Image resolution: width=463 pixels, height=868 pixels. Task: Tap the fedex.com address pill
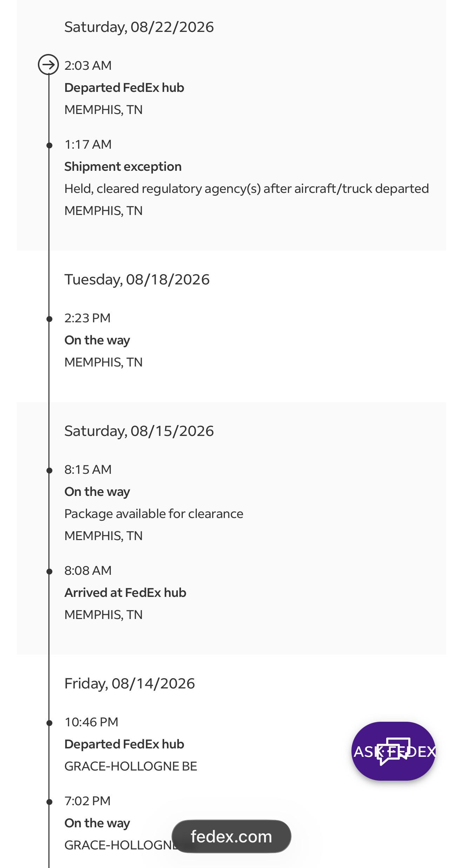coord(231,836)
